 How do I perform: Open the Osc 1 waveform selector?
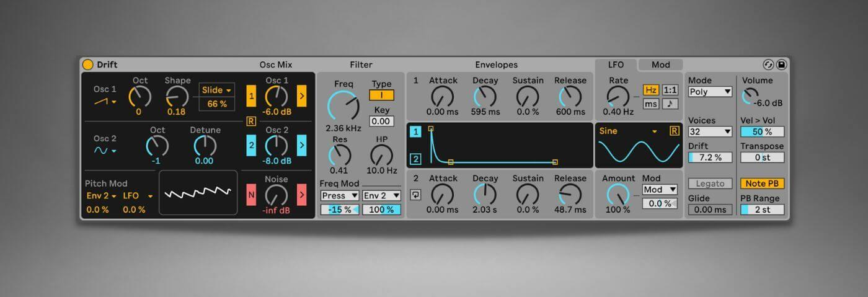(x=105, y=101)
